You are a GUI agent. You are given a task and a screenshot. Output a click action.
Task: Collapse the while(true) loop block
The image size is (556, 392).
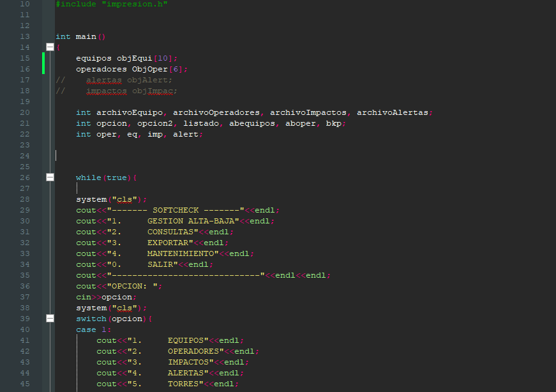click(x=50, y=177)
